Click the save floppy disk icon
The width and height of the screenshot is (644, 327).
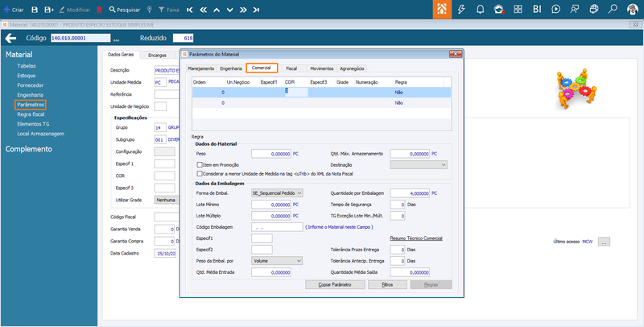point(36,9)
